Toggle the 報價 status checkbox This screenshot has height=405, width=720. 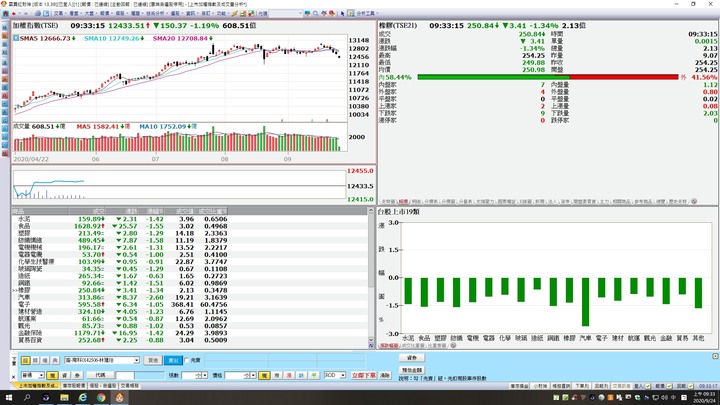(x=669, y=386)
